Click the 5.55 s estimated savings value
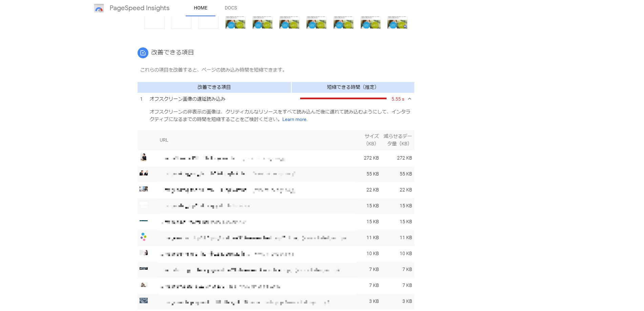Image resolution: width=644 pixels, height=311 pixels. pyautogui.click(x=397, y=99)
